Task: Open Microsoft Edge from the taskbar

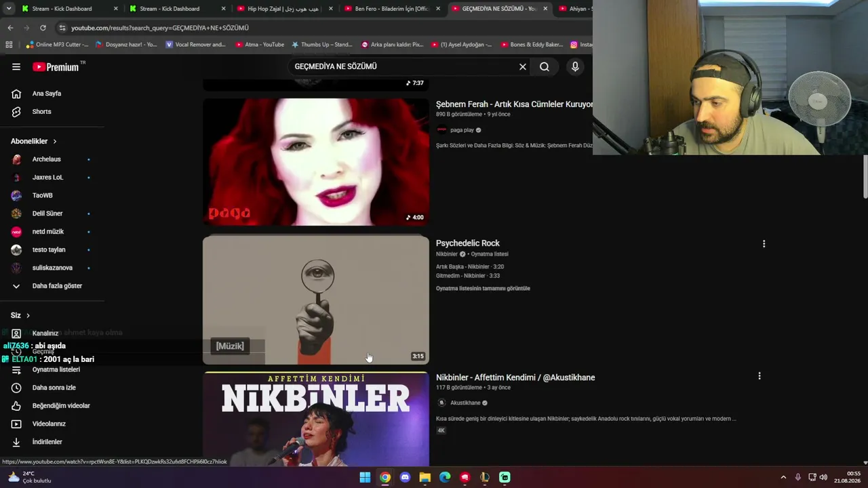Action: (x=445, y=477)
